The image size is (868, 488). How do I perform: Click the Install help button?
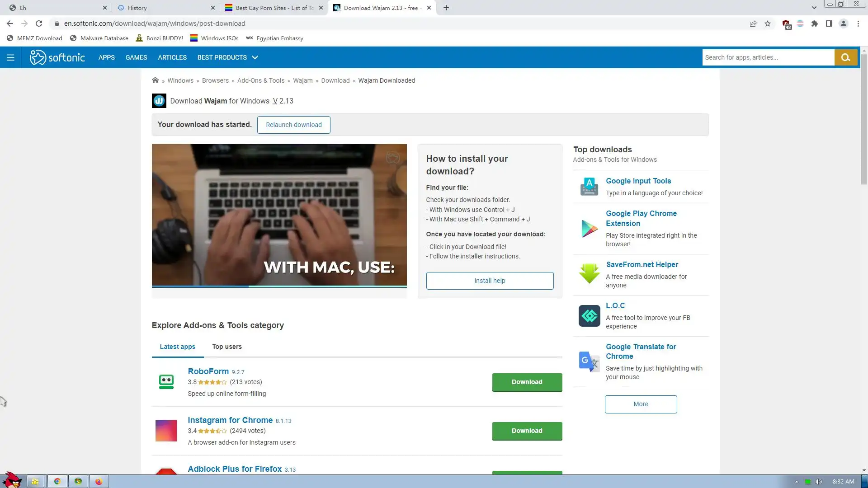coord(489,281)
